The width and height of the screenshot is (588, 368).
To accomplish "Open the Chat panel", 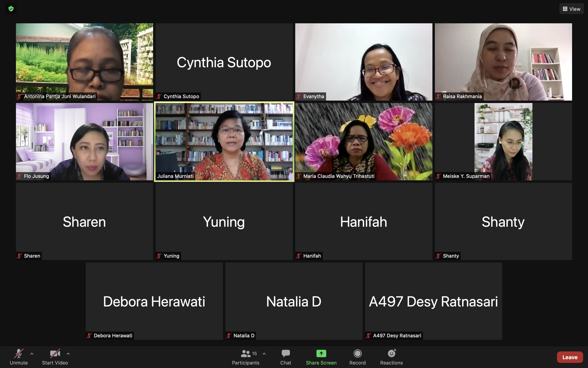I will tap(285, 357).
